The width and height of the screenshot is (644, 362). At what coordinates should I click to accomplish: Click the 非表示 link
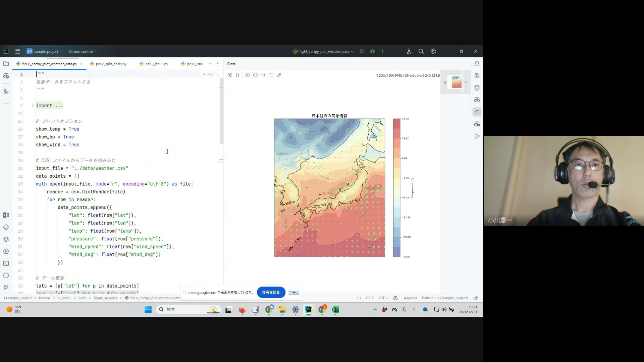tap(294, 293)
